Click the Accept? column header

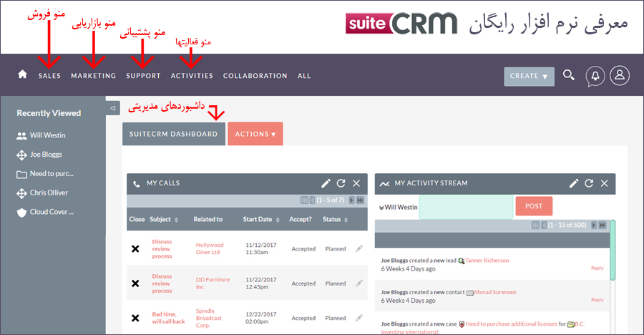point(301,220)
